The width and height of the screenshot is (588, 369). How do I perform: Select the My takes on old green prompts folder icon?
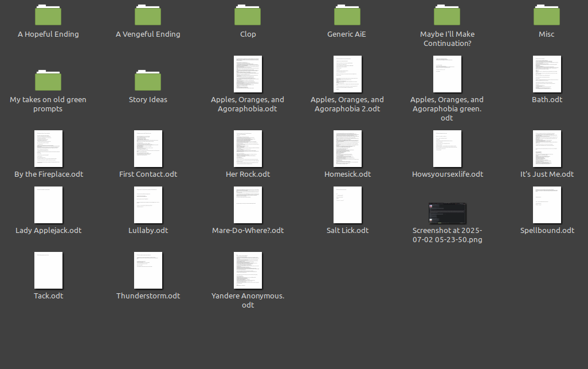tap(48, 80)
